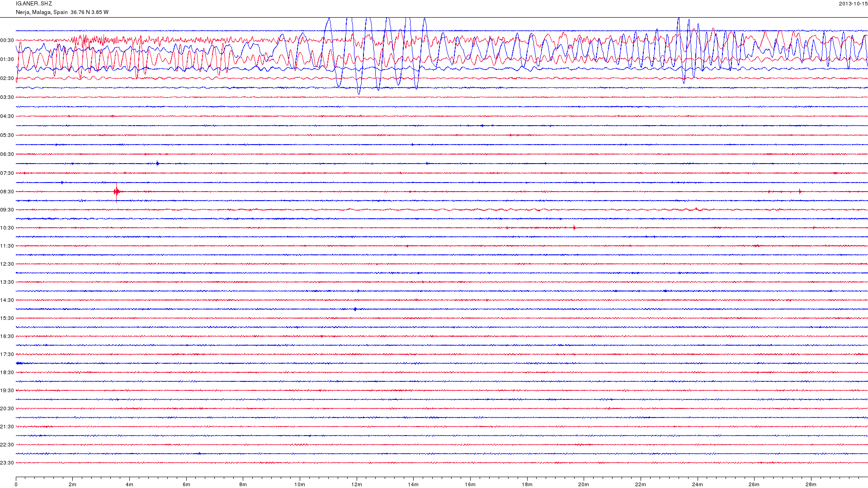Select the 2m axis label
Viewport: 868px width, 488px height.
click(73, 484)
